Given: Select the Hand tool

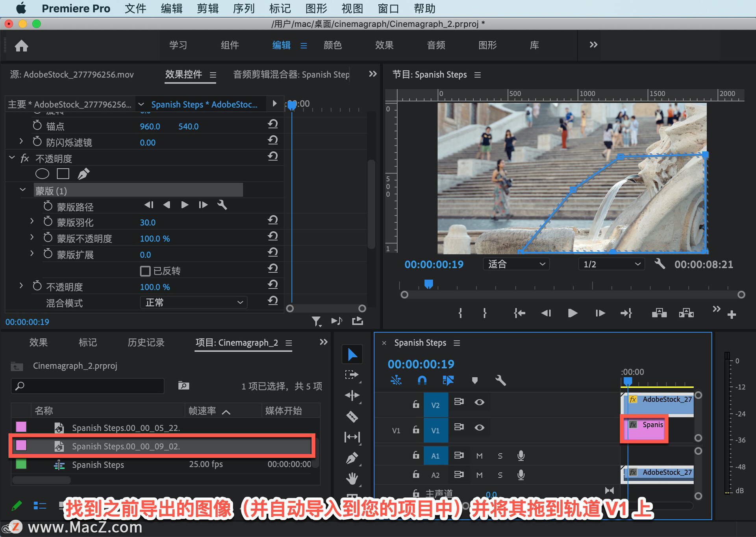Looking at the screenshot, I should (x=352, y=479).
